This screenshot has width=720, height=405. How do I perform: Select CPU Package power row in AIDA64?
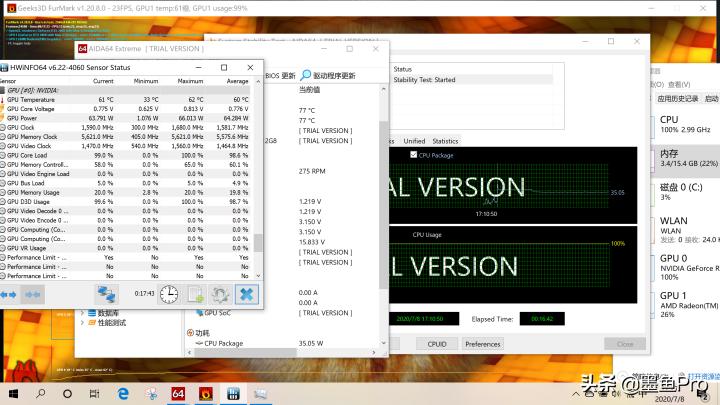pyautogui.click(x=282, y=343)
